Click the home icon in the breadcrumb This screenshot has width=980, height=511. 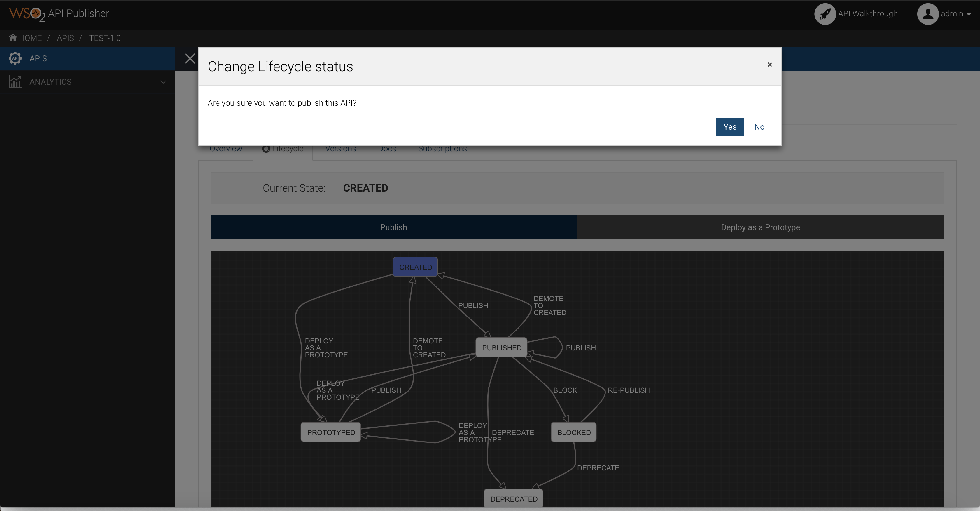(13, 37)
